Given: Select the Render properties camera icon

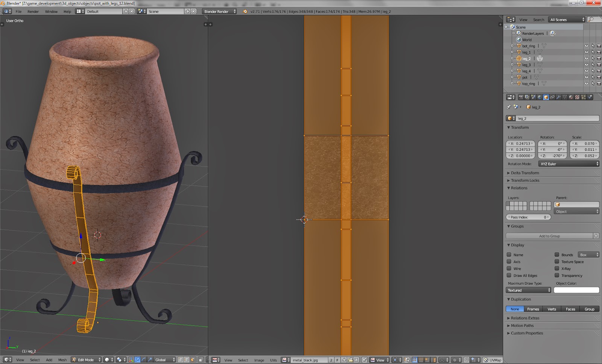Looking at the screenshot, I should click(x=521, y=97).
